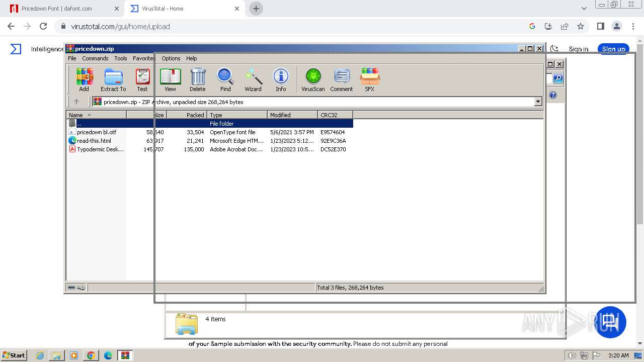644x362 pixels.
Task: Open a new Chrome tab
Action: 256,9
